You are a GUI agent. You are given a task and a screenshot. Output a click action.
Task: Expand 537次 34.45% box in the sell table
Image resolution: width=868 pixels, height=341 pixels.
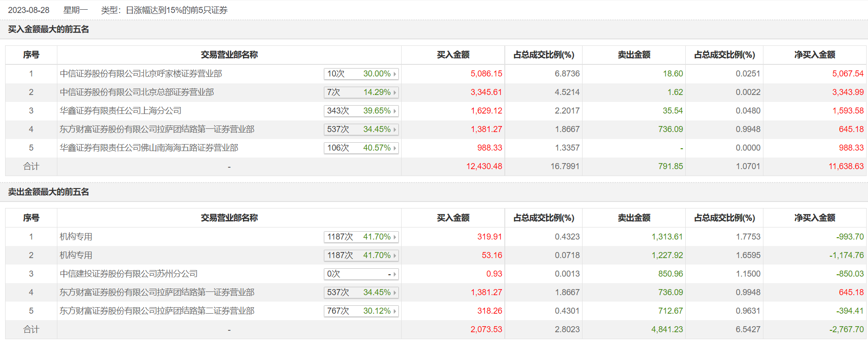coord(361,292)
